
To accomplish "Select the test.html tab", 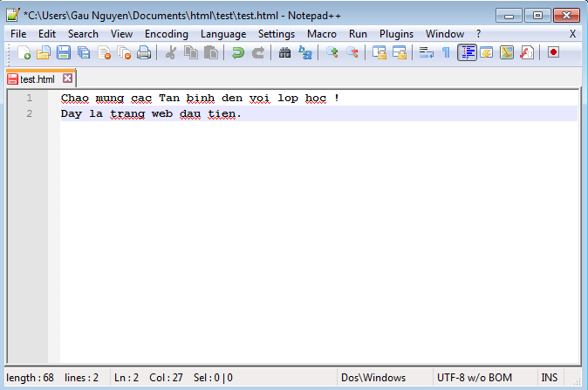I will [38, 79].
